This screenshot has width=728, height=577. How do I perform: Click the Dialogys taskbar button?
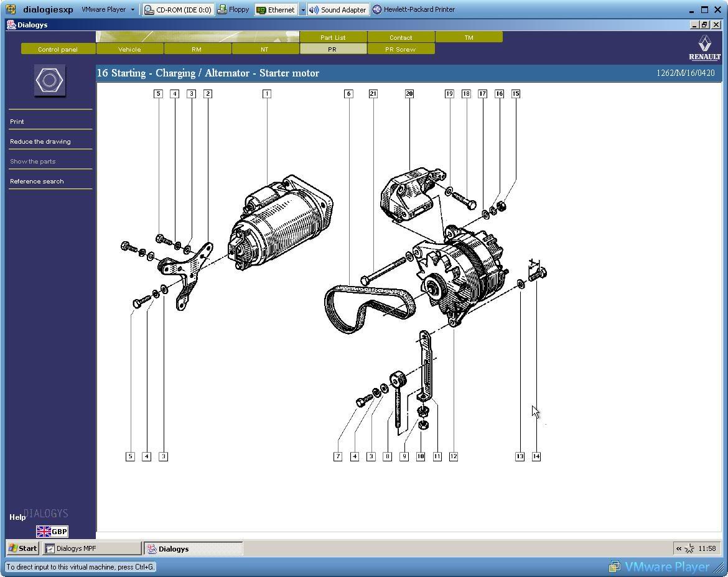click(193, 548)
